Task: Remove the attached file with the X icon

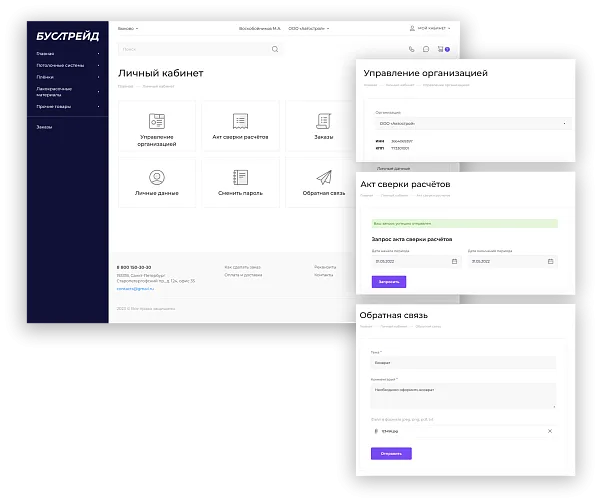Action: [550, 431]
